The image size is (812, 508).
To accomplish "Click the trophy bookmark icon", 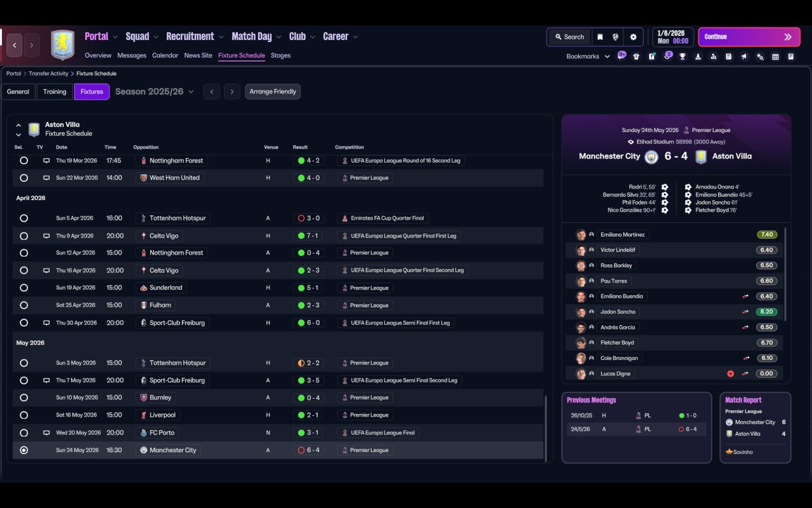I will point(683,57).
